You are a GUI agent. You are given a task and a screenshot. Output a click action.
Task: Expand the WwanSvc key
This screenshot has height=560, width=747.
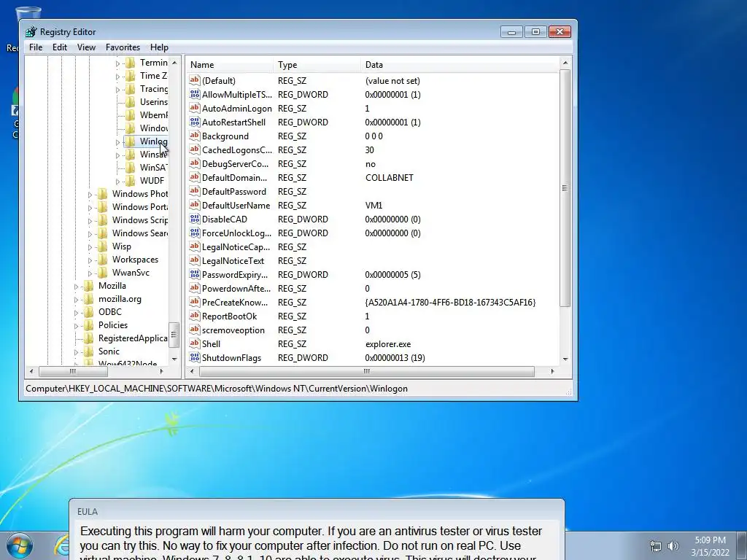pyautogui.click(x=90, y=273)
